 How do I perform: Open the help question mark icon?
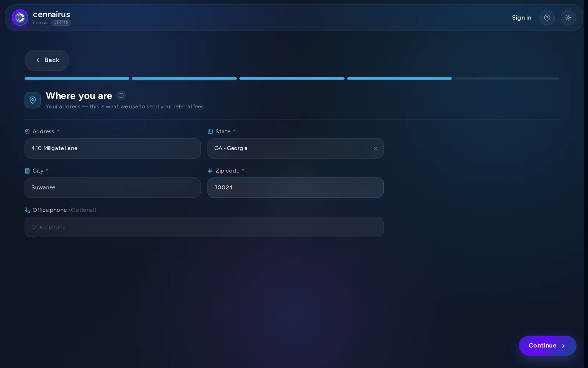point(547,18)
